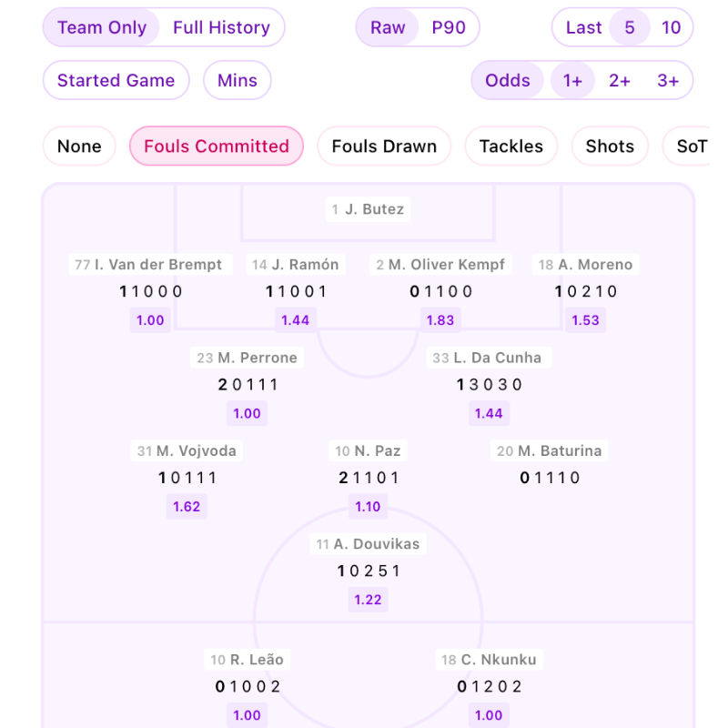Switch to the SoT stat tab
Image resolution: width=728 pixels, height=728 pixels.
[x=693, y=146]
